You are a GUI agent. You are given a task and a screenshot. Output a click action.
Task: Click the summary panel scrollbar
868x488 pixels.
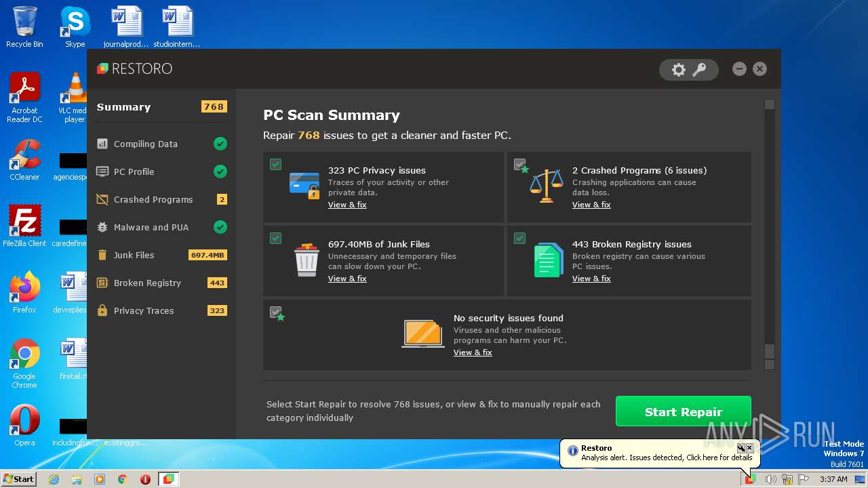tap(769, 234)
